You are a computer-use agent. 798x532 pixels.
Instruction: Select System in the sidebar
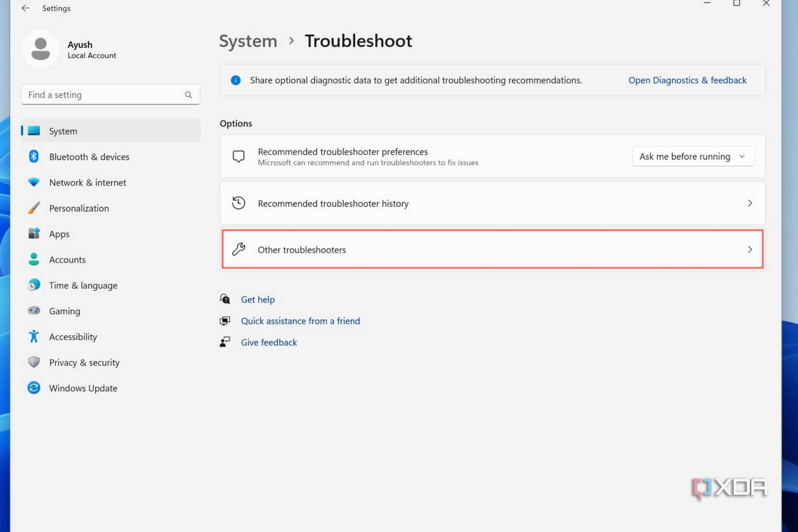point(111,131)
